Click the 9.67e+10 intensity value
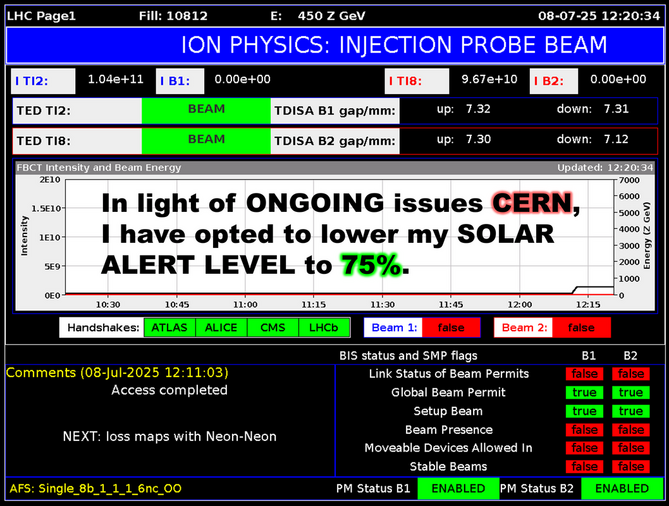The width and height of the screenshot is (669, 506). pyautogui.click(x=489, y=79)
